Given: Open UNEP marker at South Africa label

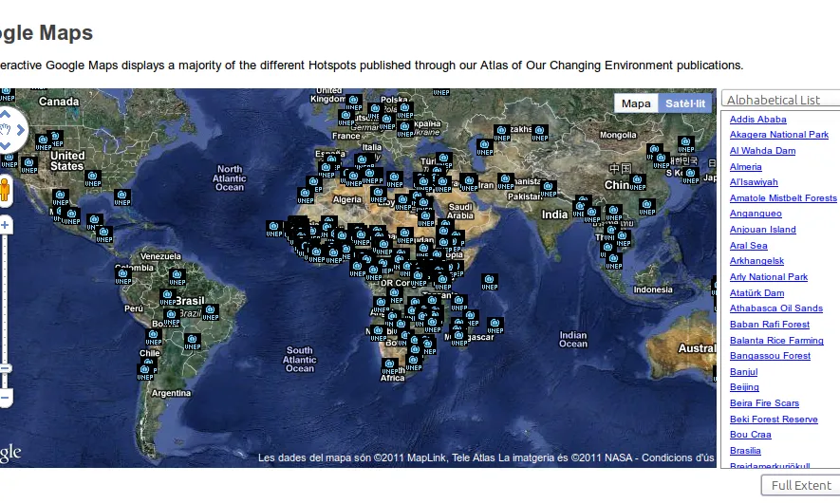Looking at the screenshot, I should tap(389, 367).
